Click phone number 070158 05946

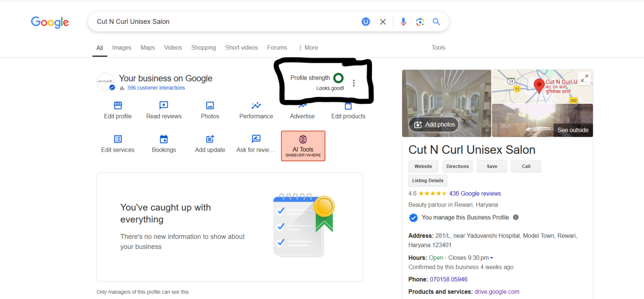[x=449, y=279]
